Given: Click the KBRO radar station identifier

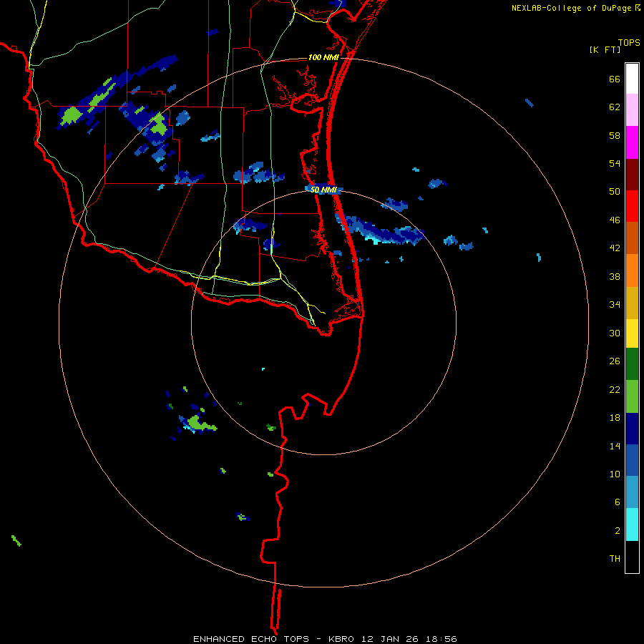Looking at the screenshot, I should coord(343,639).
